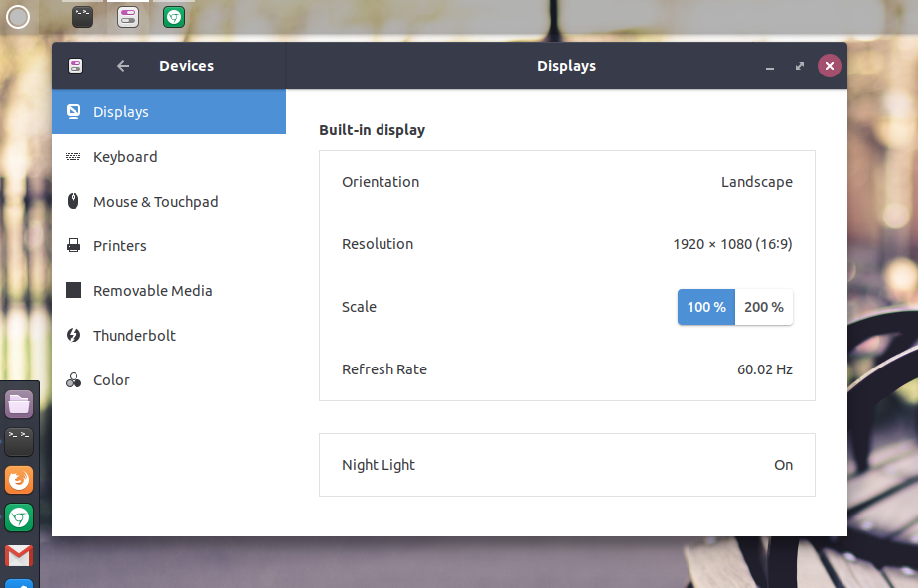Launch Firefox from the dock
Screen dimensions: 918x588
(x=19, y=481)
